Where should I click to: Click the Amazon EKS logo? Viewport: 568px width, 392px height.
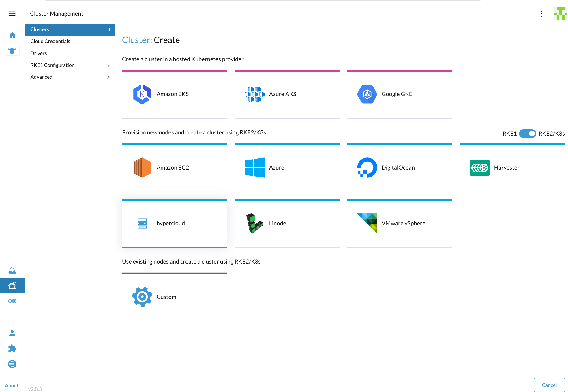(142, 94)
